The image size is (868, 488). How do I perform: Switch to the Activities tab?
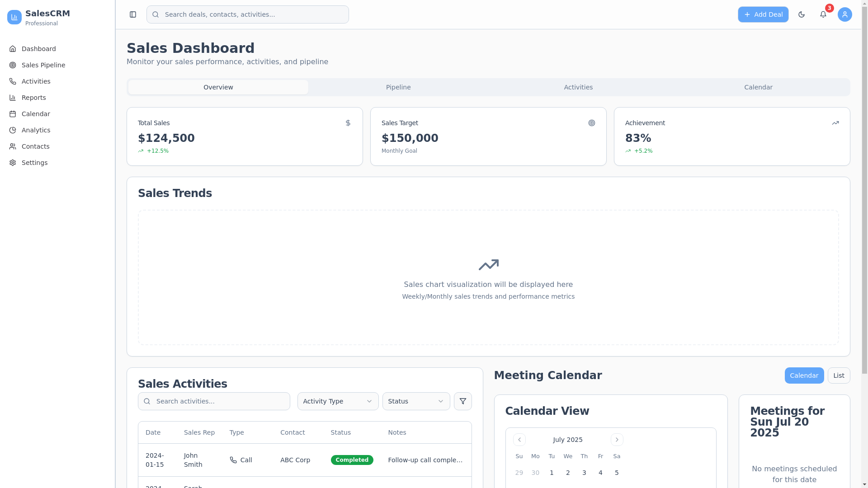578,87
